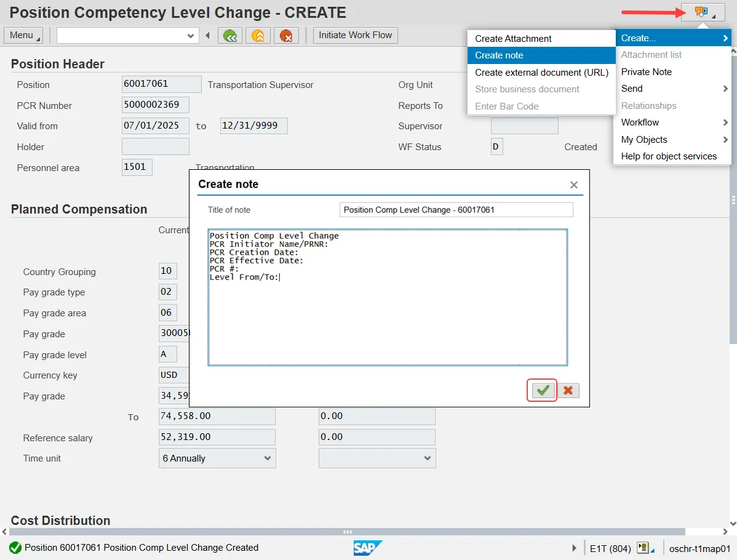
Task: Click the Title of note input field
Action: click(x=455, y=210)
